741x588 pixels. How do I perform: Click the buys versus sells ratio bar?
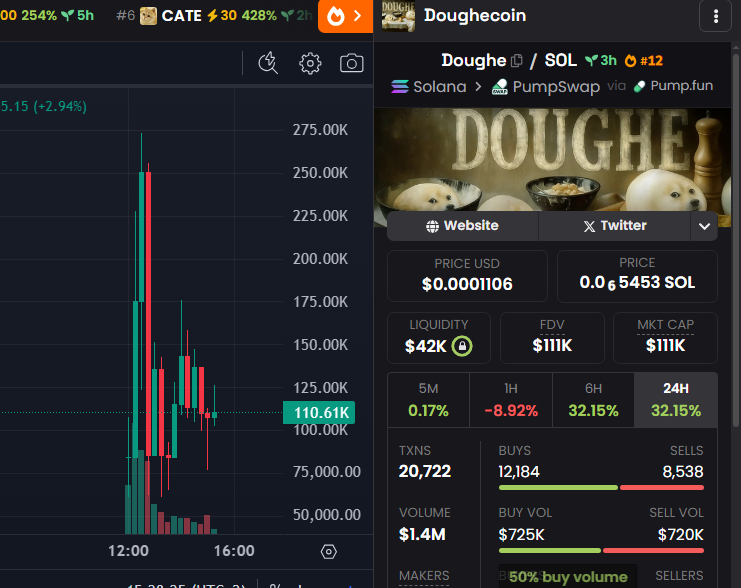[x=601, y=487]
